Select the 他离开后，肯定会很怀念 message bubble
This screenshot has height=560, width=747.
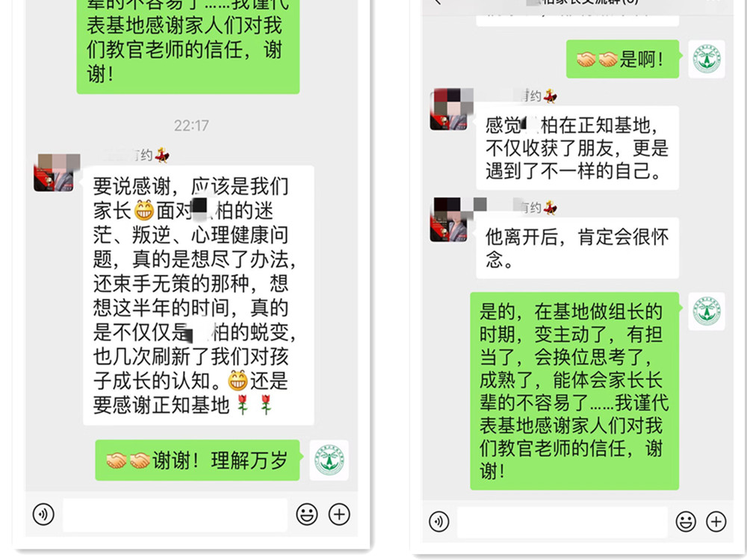577,248
